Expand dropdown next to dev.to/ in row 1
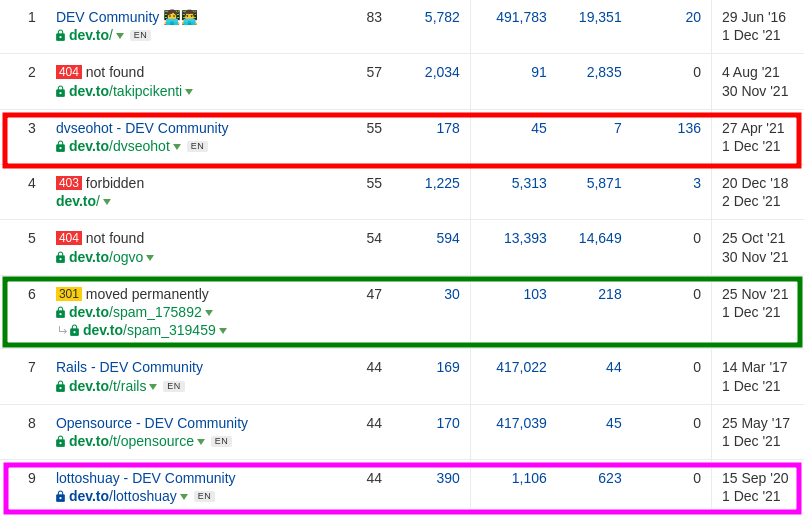Screen dimensions: 804x515 point(120,35)
